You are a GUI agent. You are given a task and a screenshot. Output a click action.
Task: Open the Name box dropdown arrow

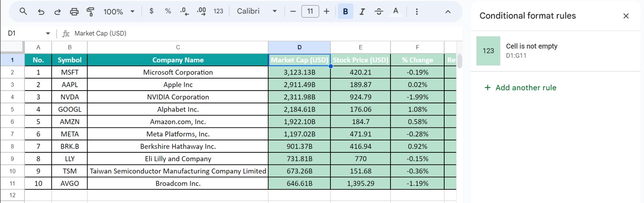point(48,33)
